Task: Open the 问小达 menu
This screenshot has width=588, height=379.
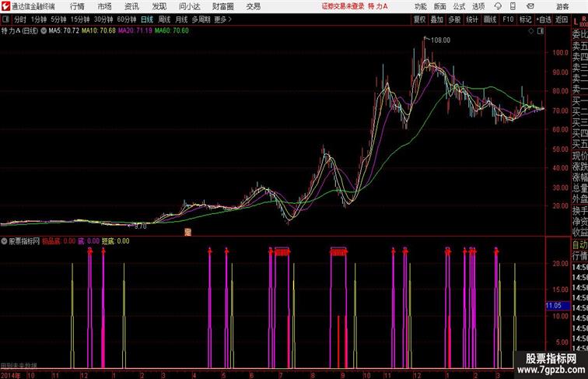Action: click(189, 6)
